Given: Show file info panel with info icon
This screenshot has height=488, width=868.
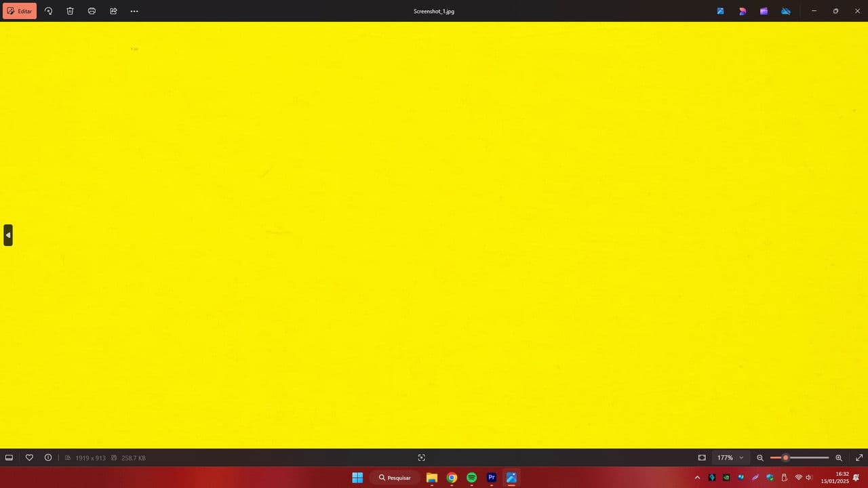Looking at the screenshot, I should 48,458.
